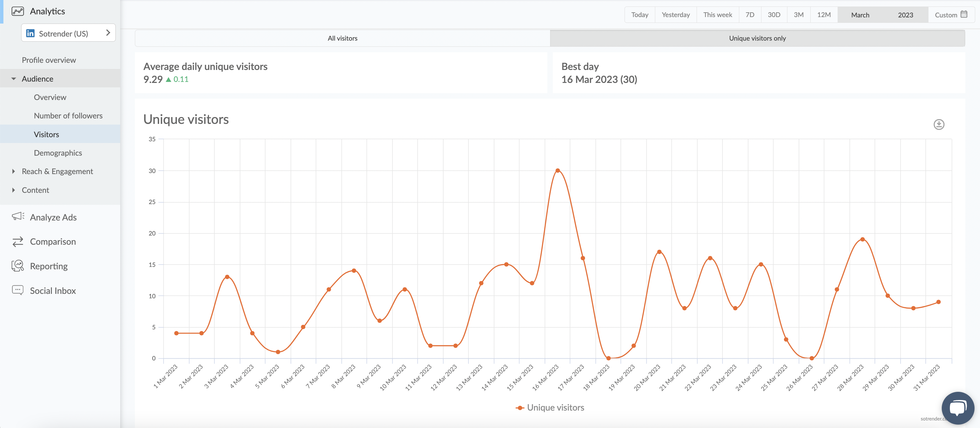Switch to All visitors tab
The image size is (980, 428).
point(342,38)
